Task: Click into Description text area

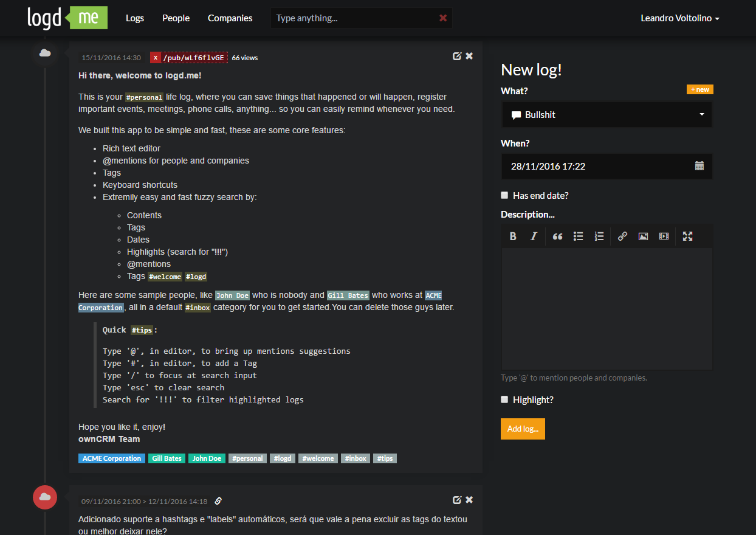Action: pyautogui.click(x=607, y=309)
